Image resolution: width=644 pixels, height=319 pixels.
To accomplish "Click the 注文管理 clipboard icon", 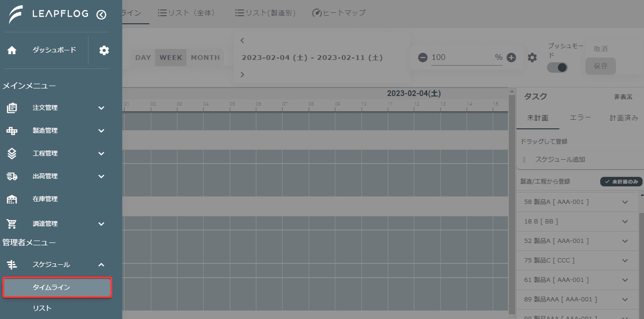I will tap(12, 108).
